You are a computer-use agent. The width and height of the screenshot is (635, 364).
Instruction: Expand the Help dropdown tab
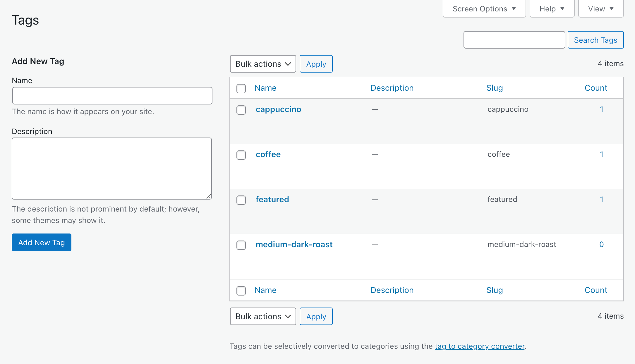click(x=552, y=9)
